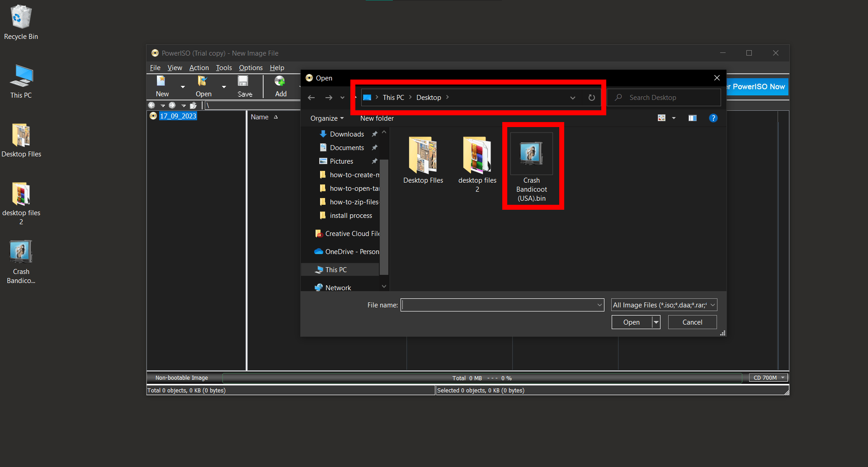Expand the Open button's split dropdown arrow
This screenshot has width=868, height=467.
(656, 322)
